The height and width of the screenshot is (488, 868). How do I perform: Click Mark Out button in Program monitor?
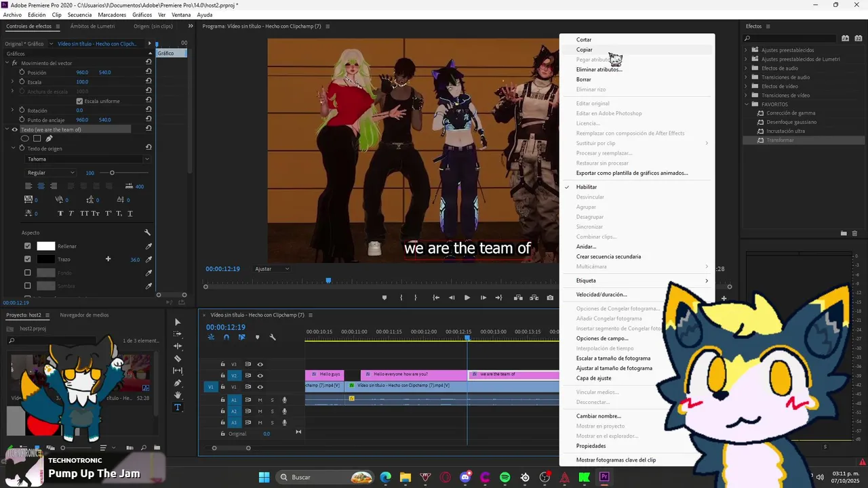(x=416, y=298)
